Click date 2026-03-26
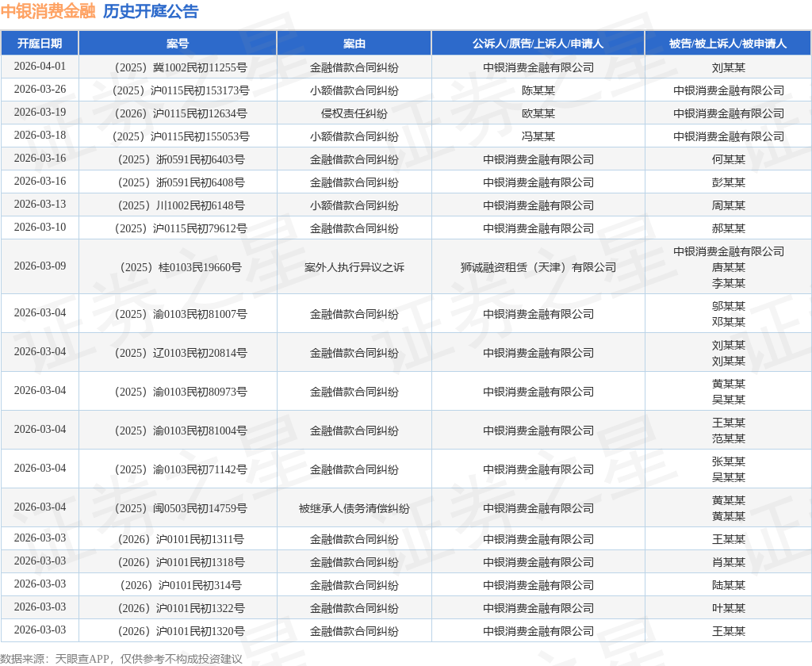The width and height of the screenshot is (812, 666). tap(40, 89)
